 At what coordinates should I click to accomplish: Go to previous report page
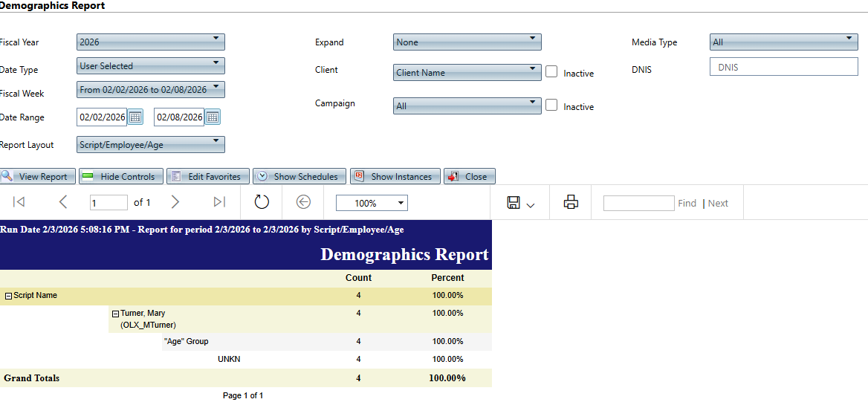click(63, 202)
